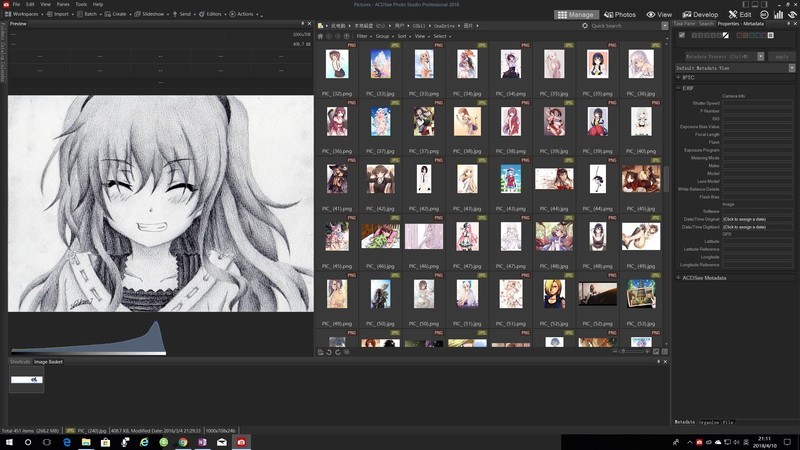The image size is (800, 450).
Task: Switch to Edit mode
Action: pos(740,14)
